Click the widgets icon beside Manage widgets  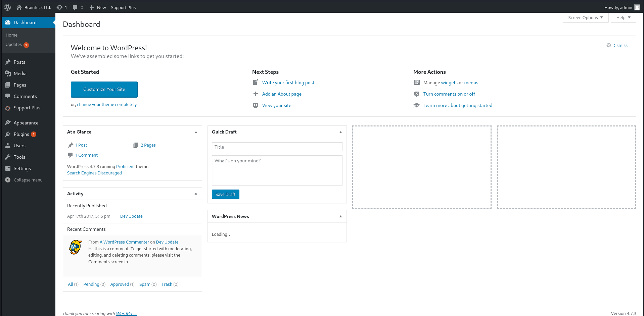[x=417, y=83]
